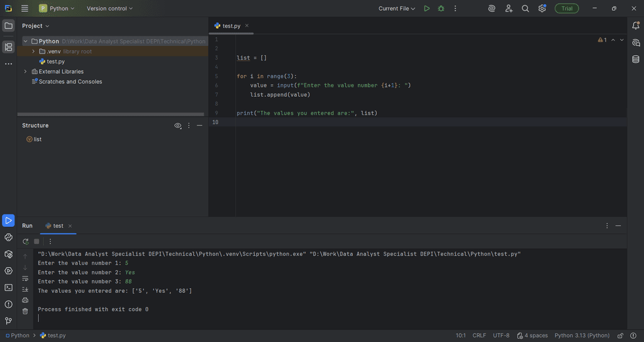644x342 pixels.
Task: Rerun the test run configuration
Action: [25, 241]
